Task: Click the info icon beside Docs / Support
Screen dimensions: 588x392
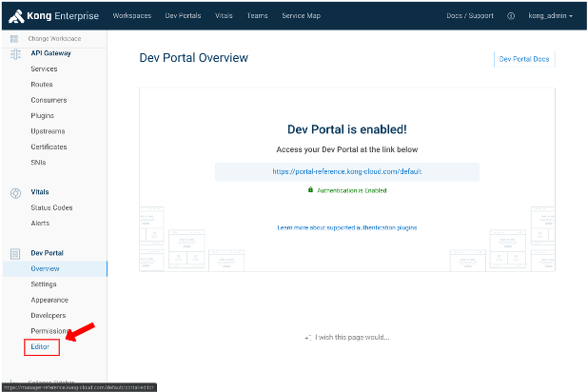Action: 511,16
